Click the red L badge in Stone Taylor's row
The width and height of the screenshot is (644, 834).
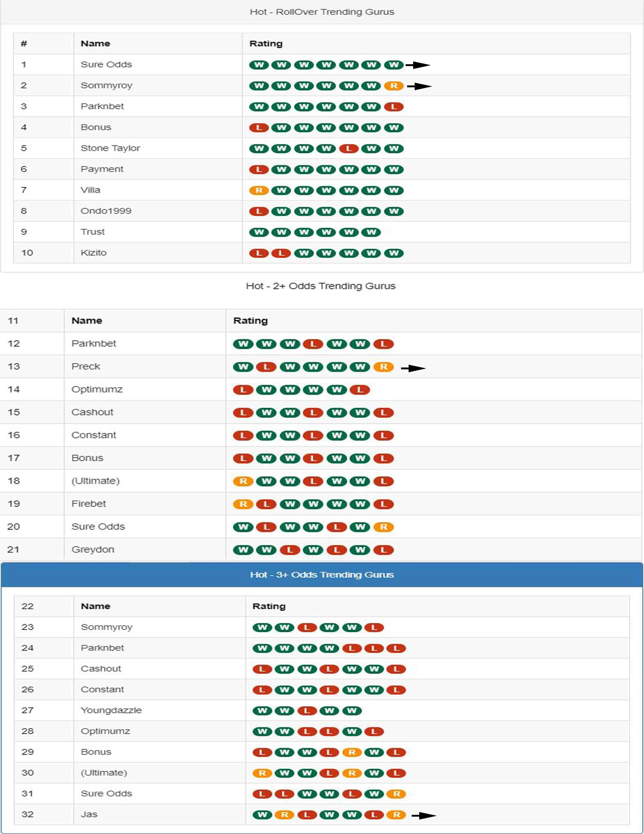pyautogui.click(x=349, y=149)
